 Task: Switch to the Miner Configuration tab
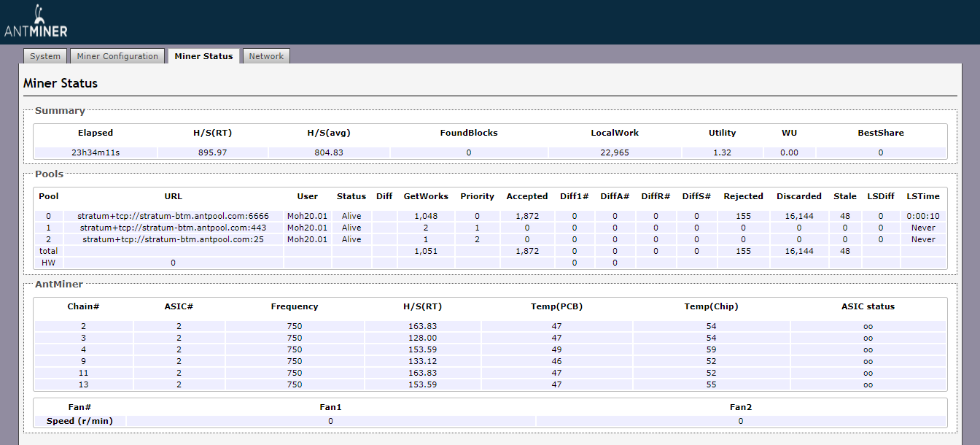tap(117, 56)
